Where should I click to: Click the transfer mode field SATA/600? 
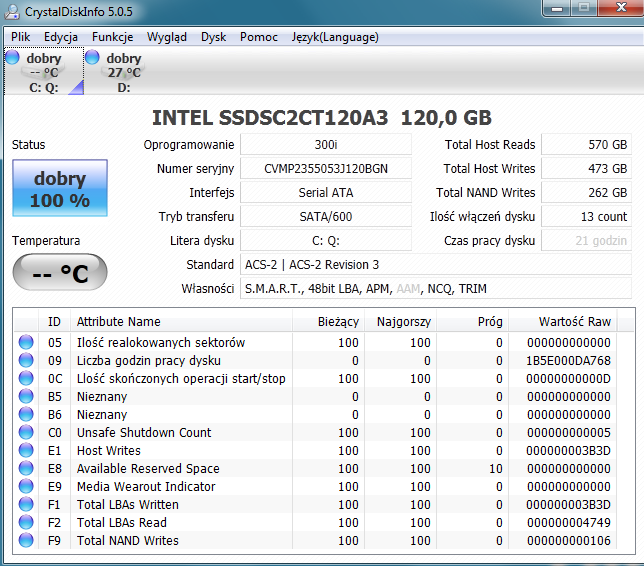pyautogui.click(x=326, y=216)
